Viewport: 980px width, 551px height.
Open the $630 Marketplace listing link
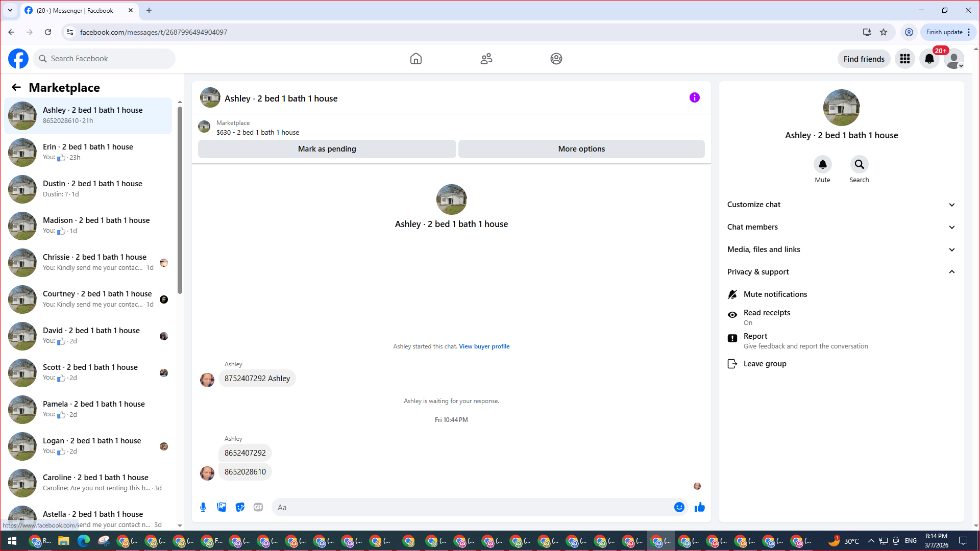click(x=258, y=132)
